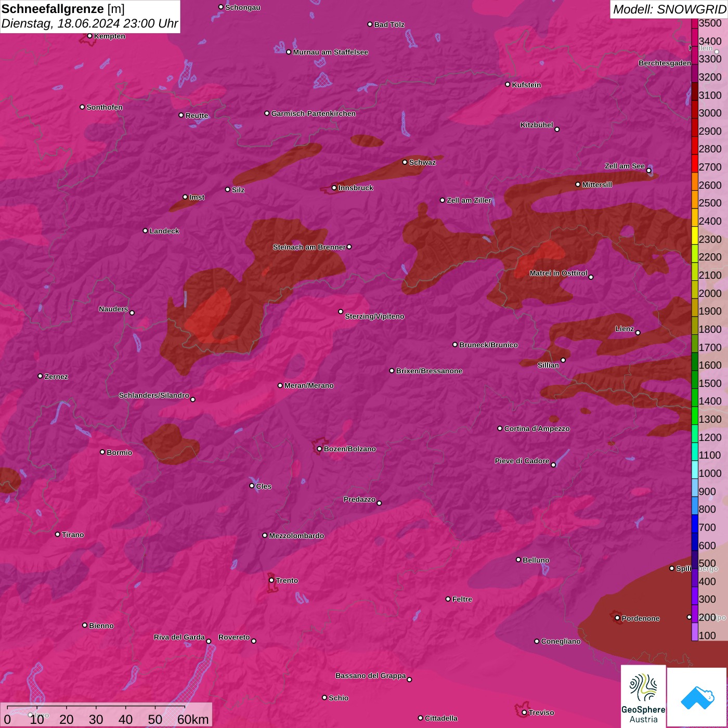Click the Sillian label
The width and height of the screenshot is (728, 728).
548,365
